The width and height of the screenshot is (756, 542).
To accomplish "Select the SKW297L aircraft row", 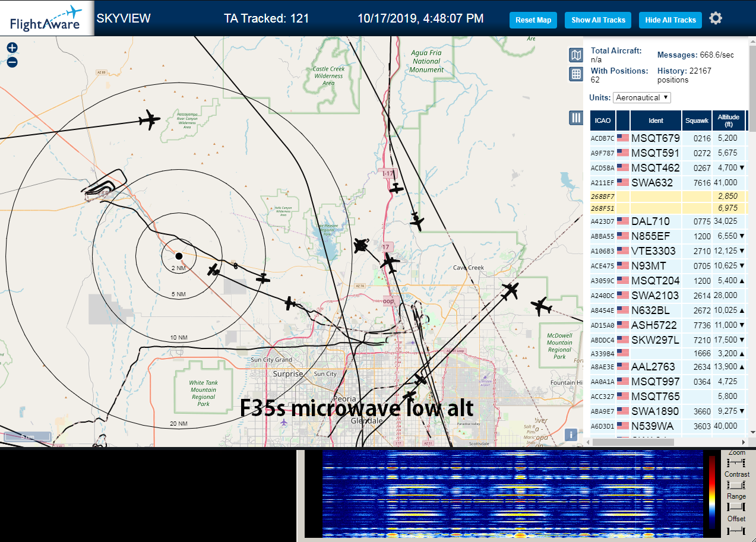I will (669, 340).
